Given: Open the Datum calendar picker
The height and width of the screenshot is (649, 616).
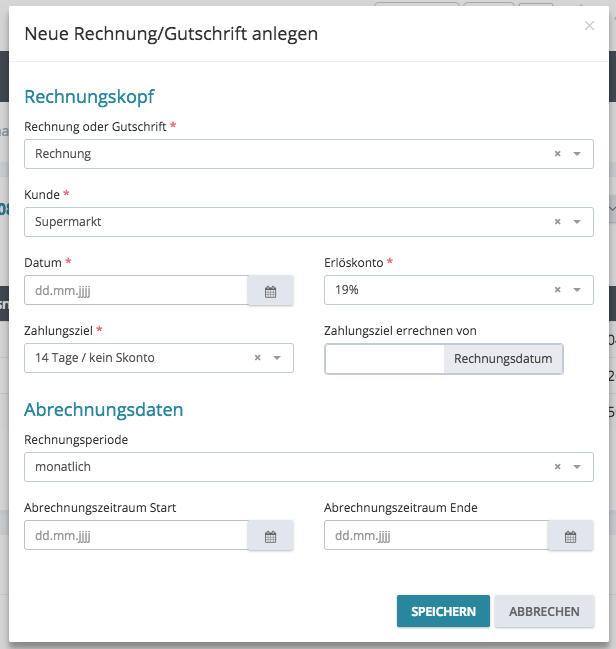Looking at the screenshot, I should pyautogui.click(x=270, y=291).
